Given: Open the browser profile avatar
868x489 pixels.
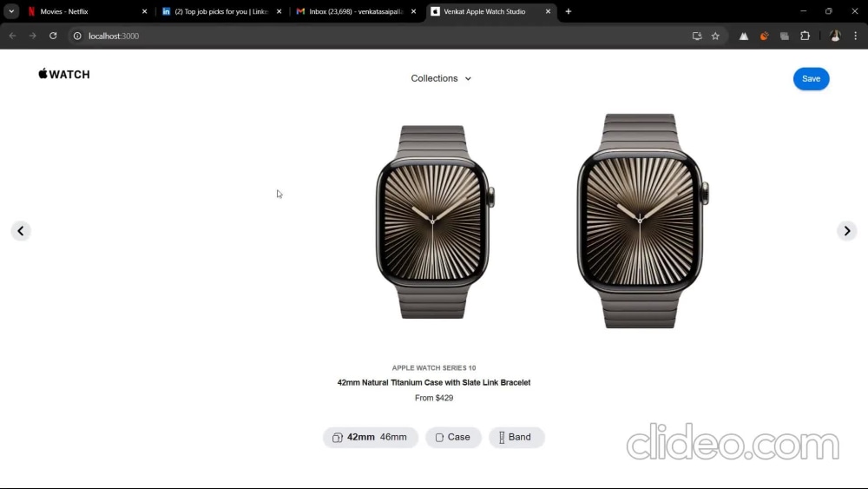Looking at the screenshot, I should point(835,36).
